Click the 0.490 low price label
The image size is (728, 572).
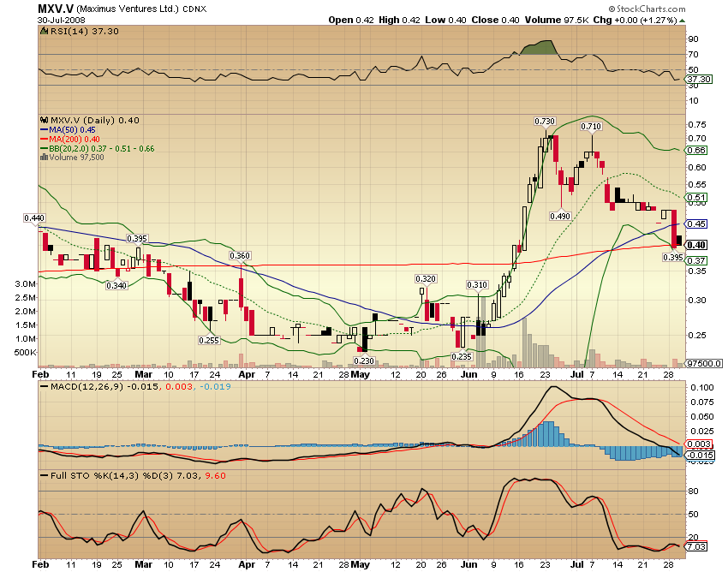560,216
